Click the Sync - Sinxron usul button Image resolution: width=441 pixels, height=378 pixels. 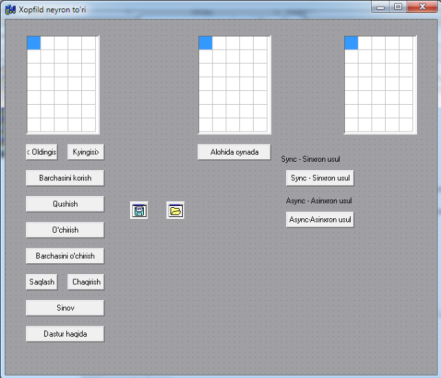[320, 178]
